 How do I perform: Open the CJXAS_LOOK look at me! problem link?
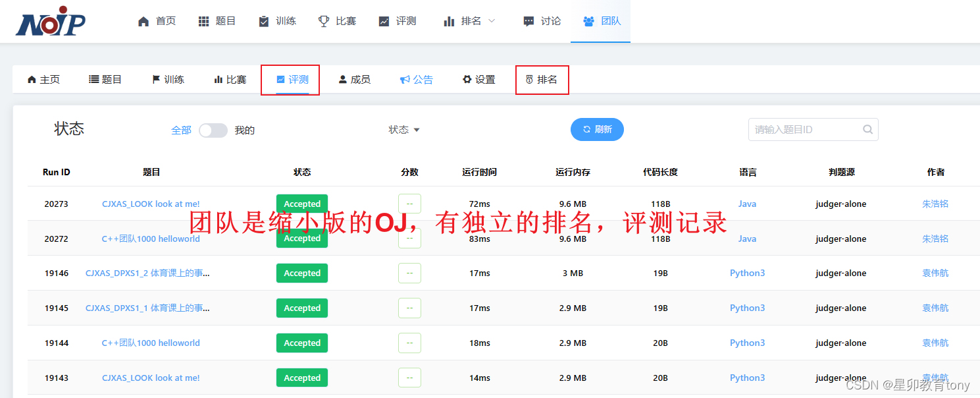pyautogui.click(x=151, y=204)
